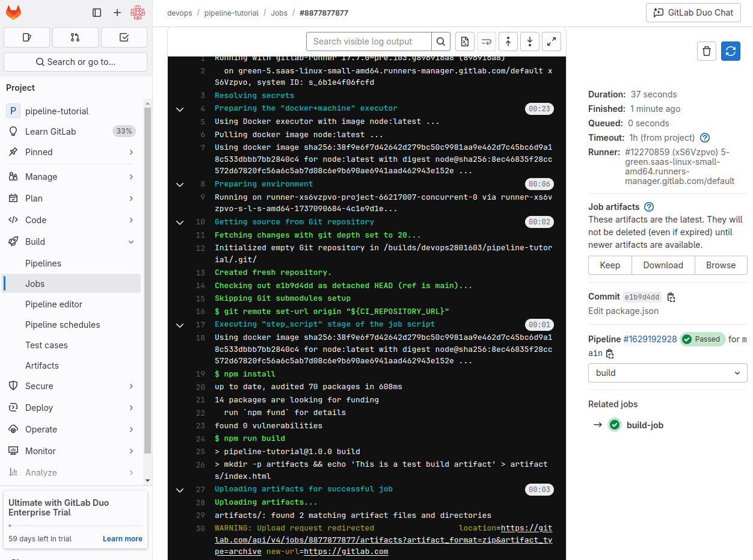Download the job artifacts
Screen dimensions: 753x560
click(663, 265)
